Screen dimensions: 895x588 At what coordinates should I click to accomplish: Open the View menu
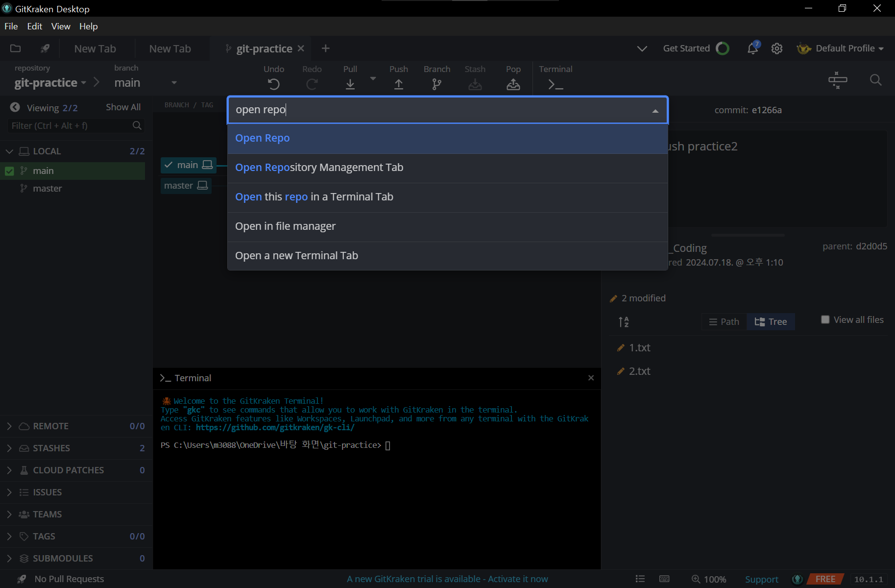pyautogui.click(x=61, y=26)
